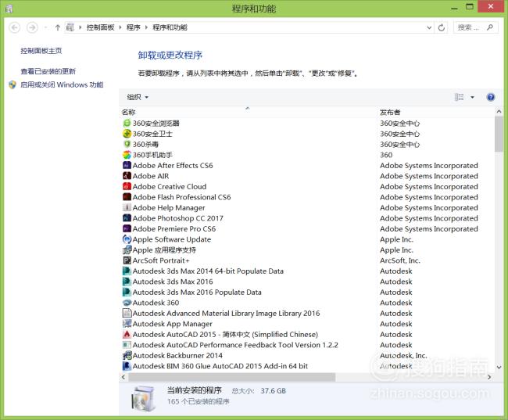Click the vertical scrollbar thumb
Viewport: 508px width, 420px height.
499,134
